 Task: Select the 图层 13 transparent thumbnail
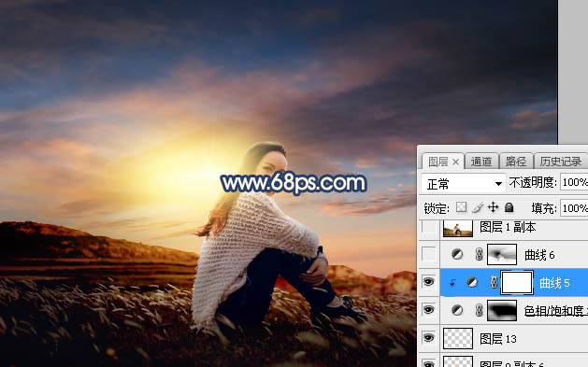tap(457, 338)
